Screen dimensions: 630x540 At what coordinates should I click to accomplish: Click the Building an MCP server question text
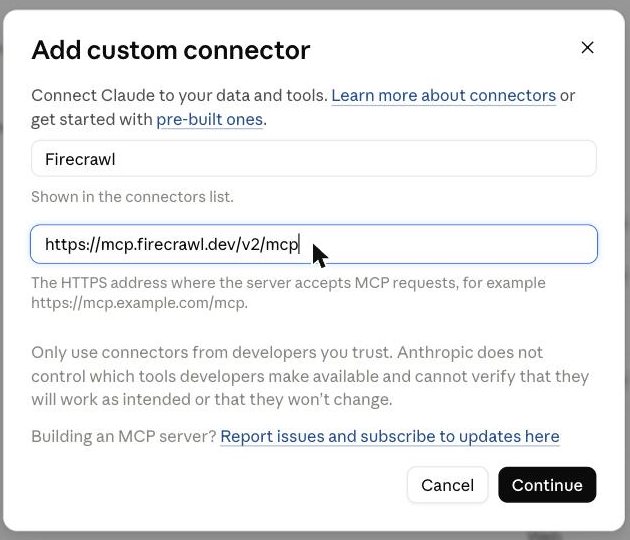coord(124,436)
